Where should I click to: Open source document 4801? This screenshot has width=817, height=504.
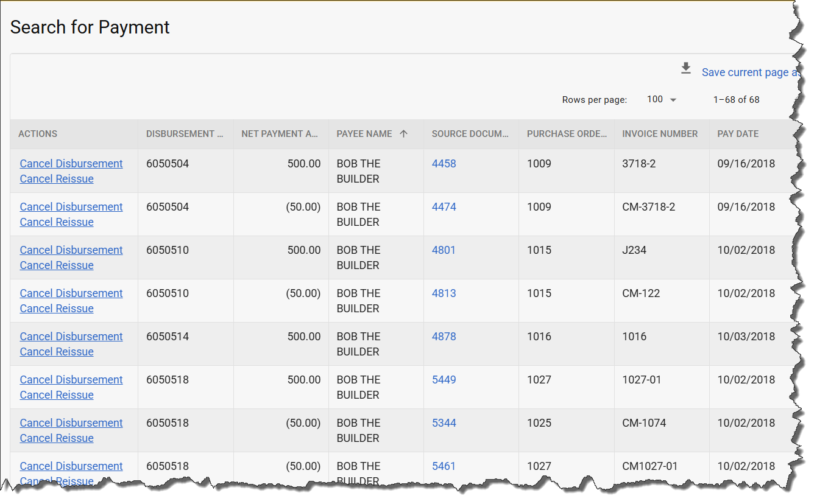coord(444,250)
